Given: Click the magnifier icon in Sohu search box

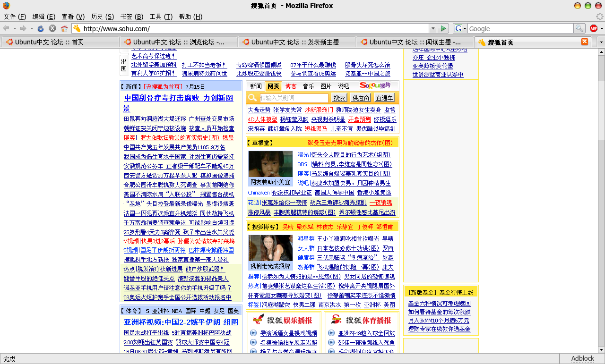Looking at the screenshot, I should tap(252, 98).
